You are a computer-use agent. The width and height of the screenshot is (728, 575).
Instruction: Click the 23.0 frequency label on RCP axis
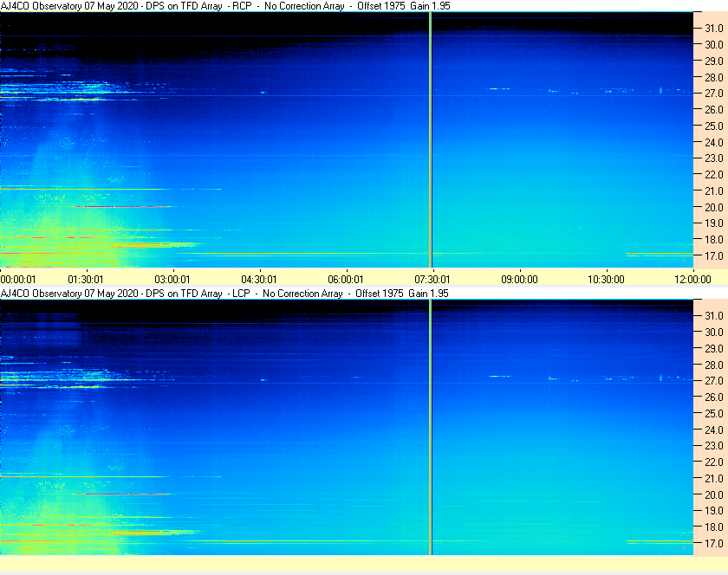click(714, 158)
